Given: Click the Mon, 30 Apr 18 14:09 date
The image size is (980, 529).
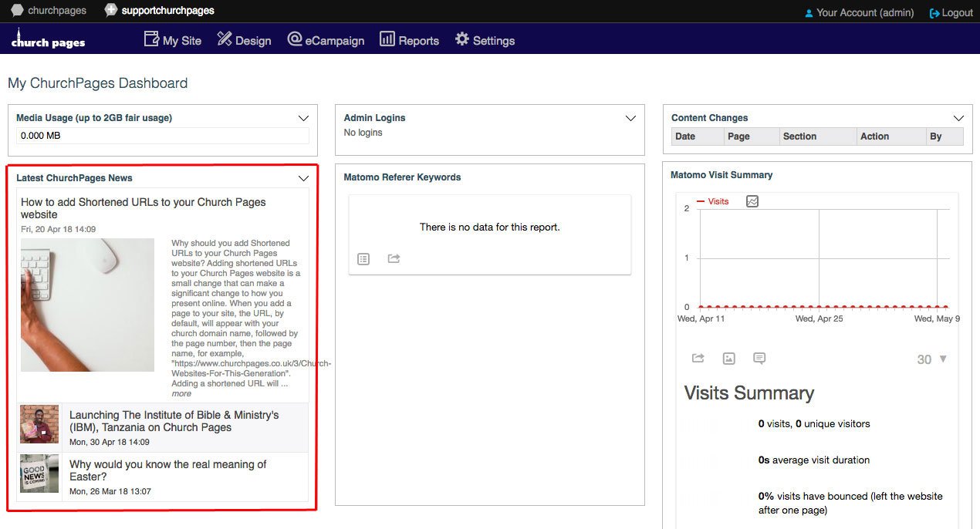Looking at the screenshot, I should coord(110,442).
